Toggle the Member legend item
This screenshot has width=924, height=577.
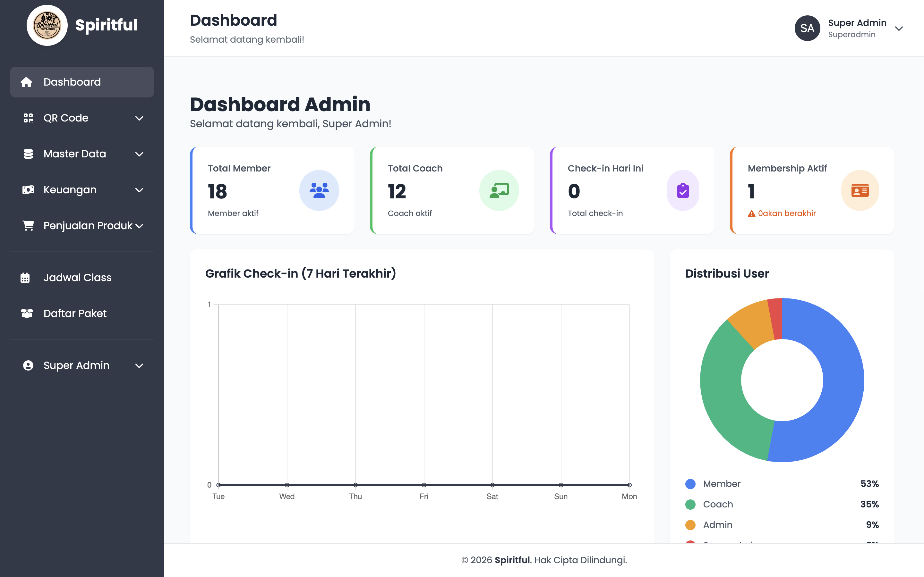(721, 484)
